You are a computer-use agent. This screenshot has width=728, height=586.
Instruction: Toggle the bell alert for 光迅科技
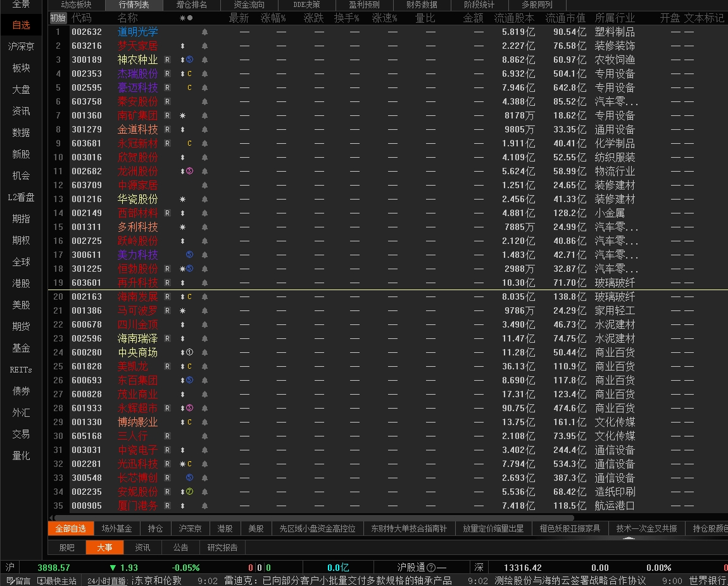(204, 464)
